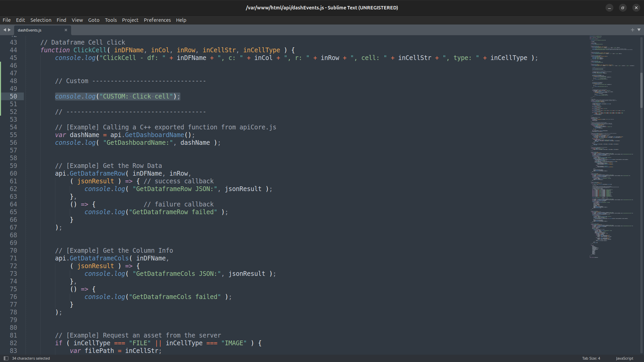Click the vertical scrollbar handle
Viewport: 644px width, 362px height.
tap(641, 90)
